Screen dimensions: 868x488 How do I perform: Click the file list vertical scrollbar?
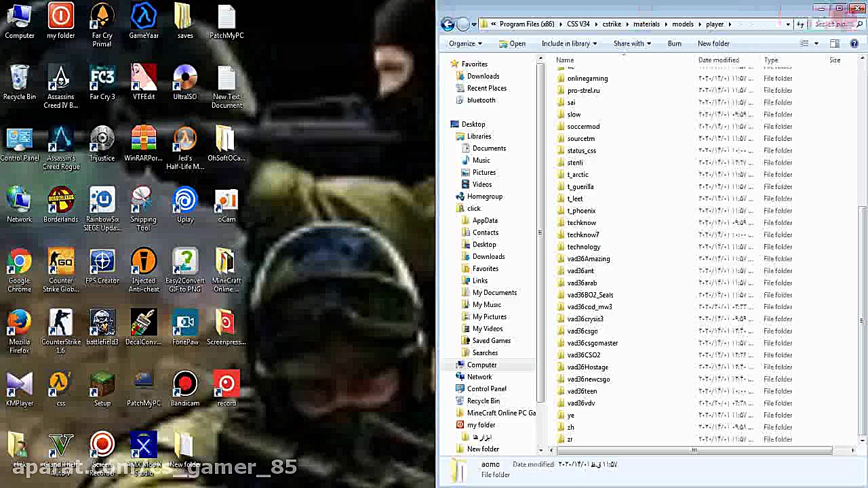point(862,320)
